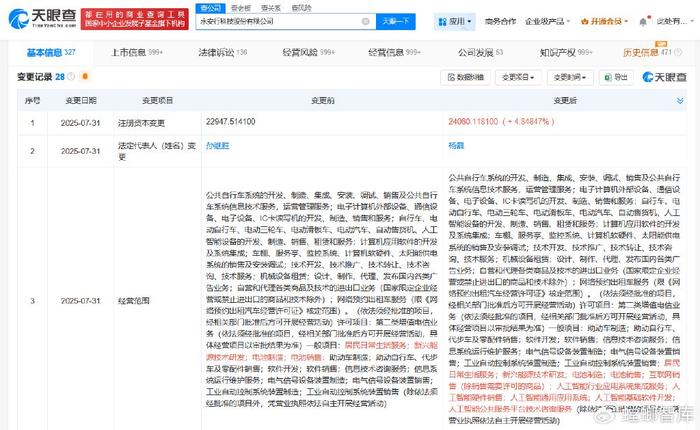Switch to the 公司发展 tab
The width and height of the screenshot is (700, 430).
[x=480, y=53]
